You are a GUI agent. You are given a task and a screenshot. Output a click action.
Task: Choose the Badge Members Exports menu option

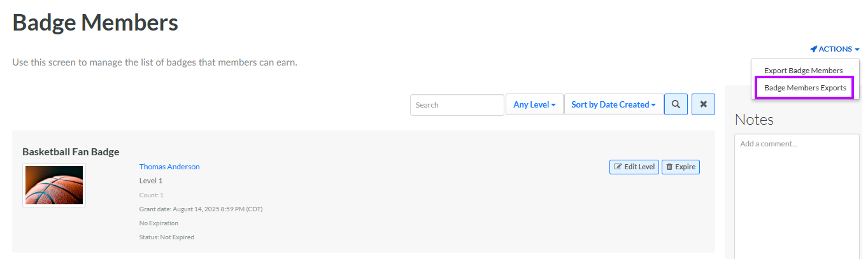pos(805,88)
